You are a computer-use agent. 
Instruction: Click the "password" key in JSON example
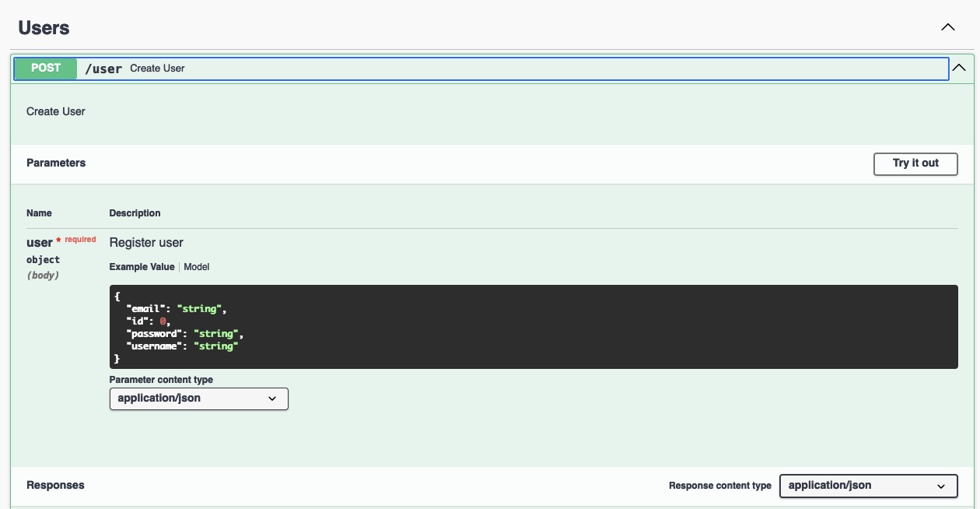pyautogui.click(x=153, y=334)
